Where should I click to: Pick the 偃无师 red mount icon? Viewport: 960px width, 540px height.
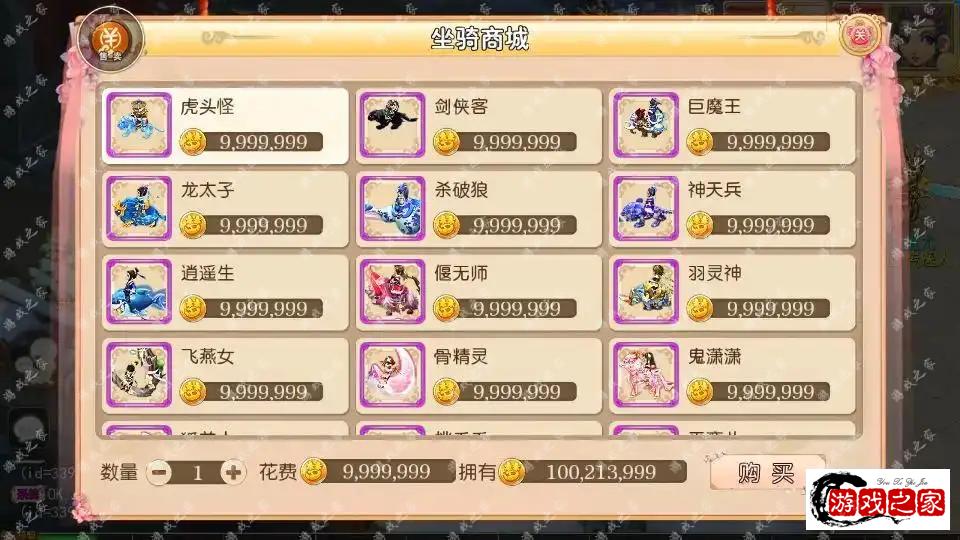392,291
